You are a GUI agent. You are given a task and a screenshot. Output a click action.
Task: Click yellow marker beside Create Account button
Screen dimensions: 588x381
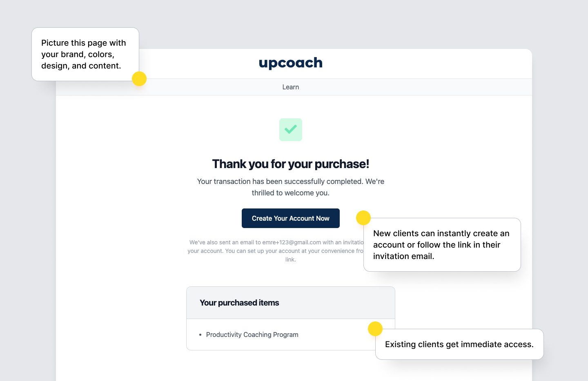coord(363,218)
